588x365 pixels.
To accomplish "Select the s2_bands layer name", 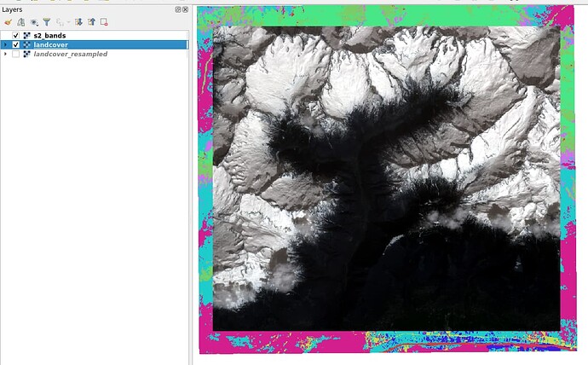I will (49, 35).
